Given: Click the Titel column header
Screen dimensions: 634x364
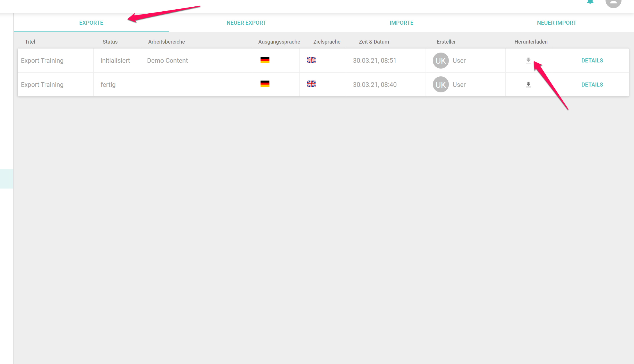Looking at the screenshot, I should [30, 42].
